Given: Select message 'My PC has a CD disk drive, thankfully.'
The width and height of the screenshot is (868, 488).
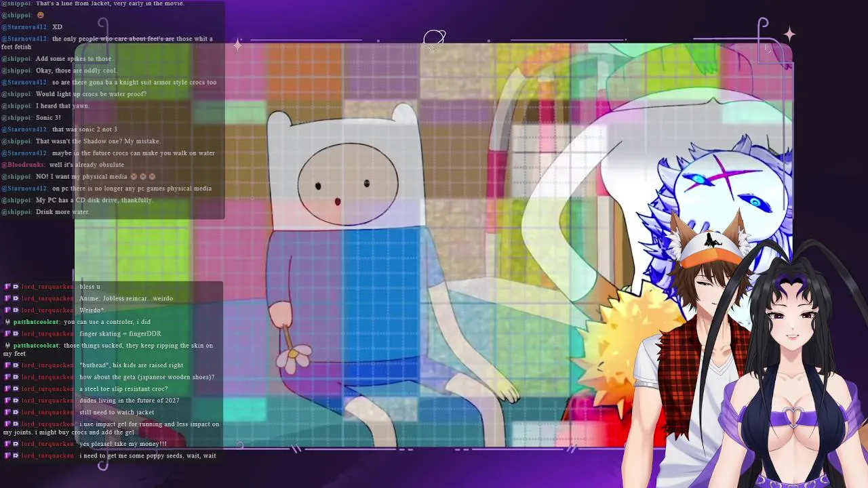Looking at the screenshot, I should (x=94, y=201).
